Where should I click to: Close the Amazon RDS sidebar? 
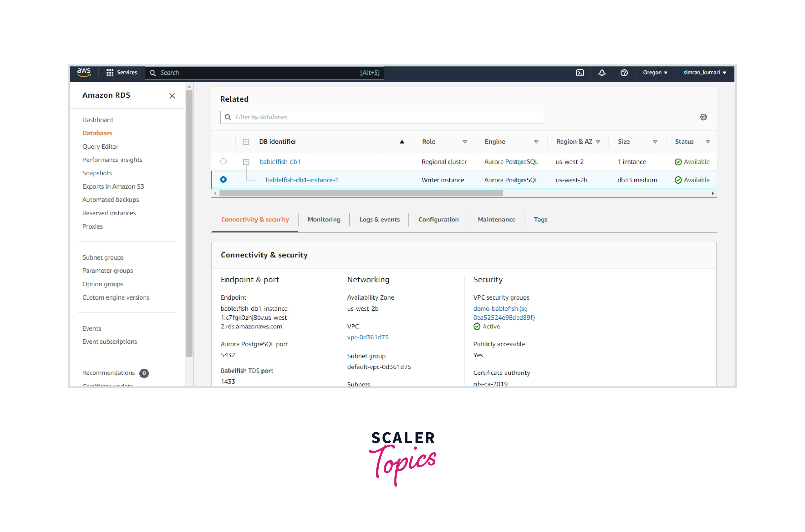click(x=172, y=96)
